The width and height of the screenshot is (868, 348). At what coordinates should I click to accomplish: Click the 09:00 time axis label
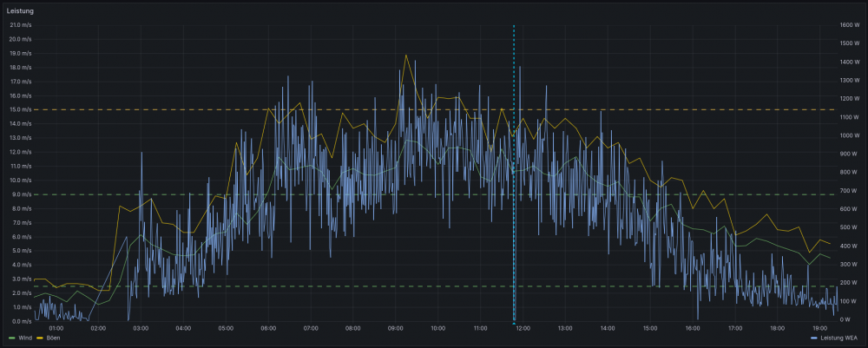[x=395, y=329]
